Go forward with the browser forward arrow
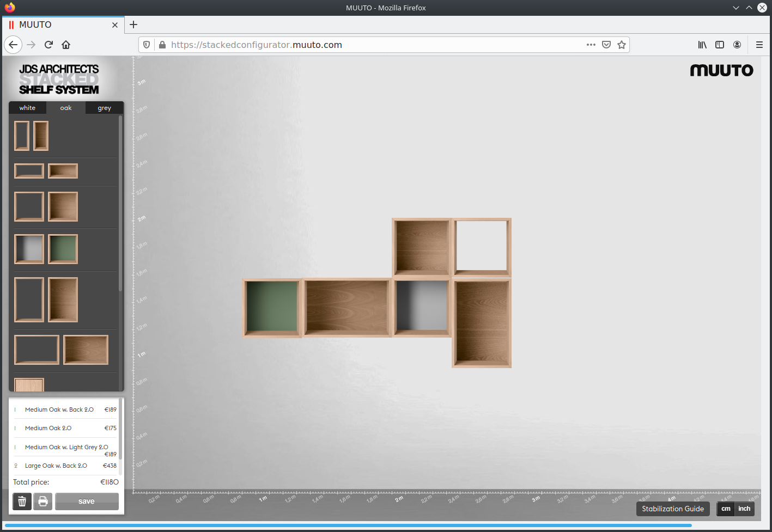Image resolution: width=772 pixels, height=532 pixels. pos(31,45)
